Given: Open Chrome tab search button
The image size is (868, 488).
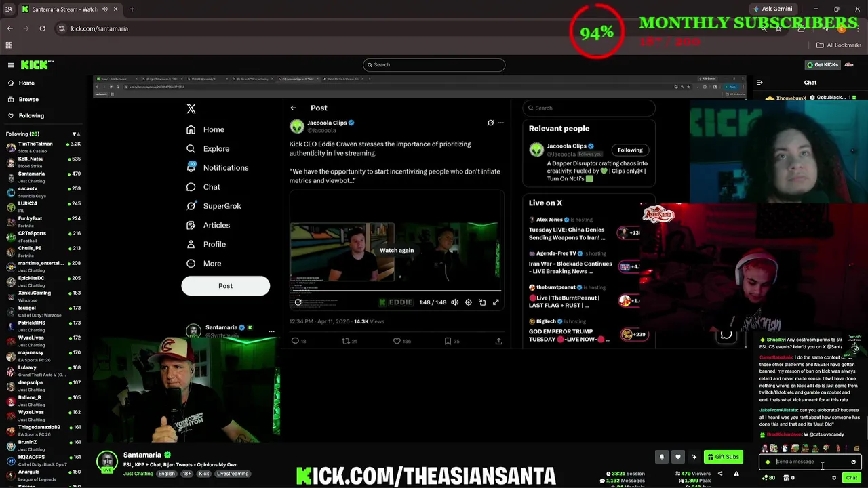Looking at the screenshot, I should point(9,9).
